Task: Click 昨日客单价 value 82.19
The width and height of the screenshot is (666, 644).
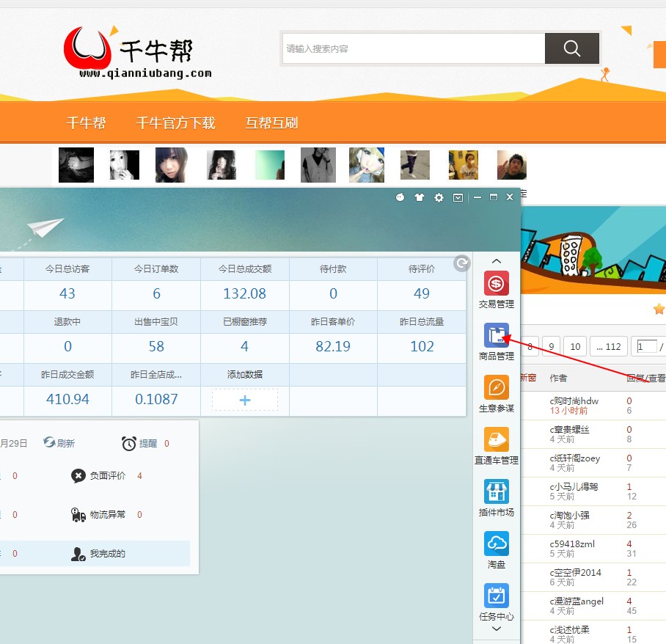Action: click(333, 346)
